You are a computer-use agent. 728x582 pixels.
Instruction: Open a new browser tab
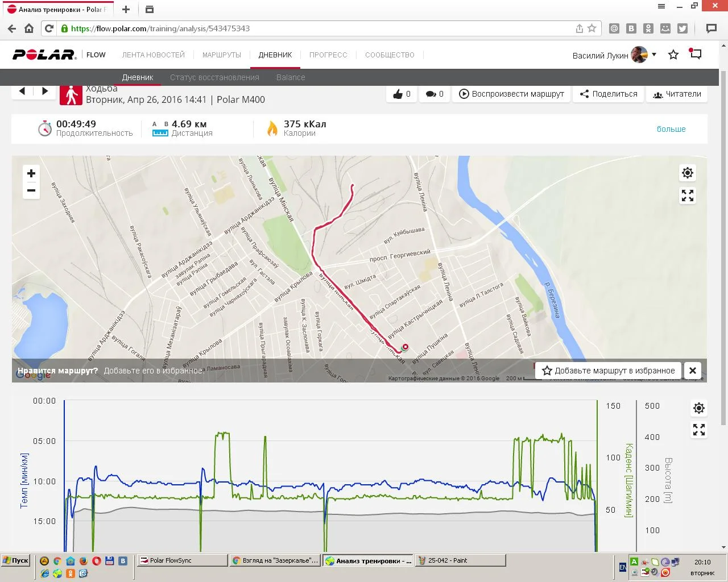(x=126, y=9)
